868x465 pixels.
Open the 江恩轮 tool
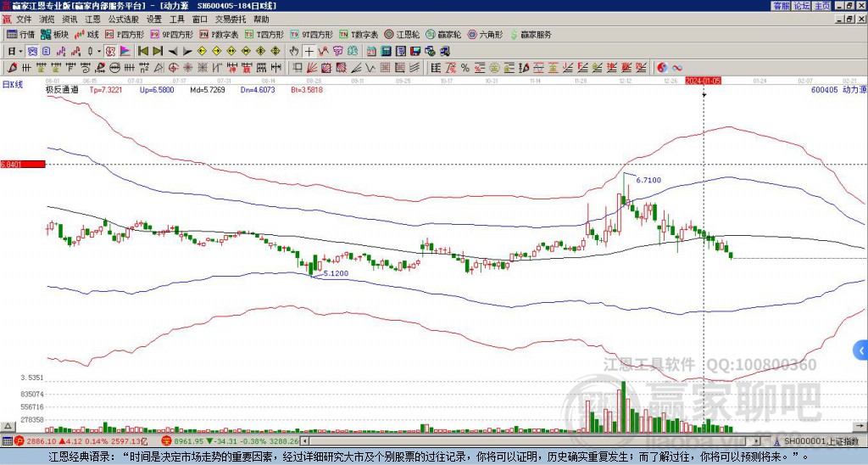[x=402, y=34]
